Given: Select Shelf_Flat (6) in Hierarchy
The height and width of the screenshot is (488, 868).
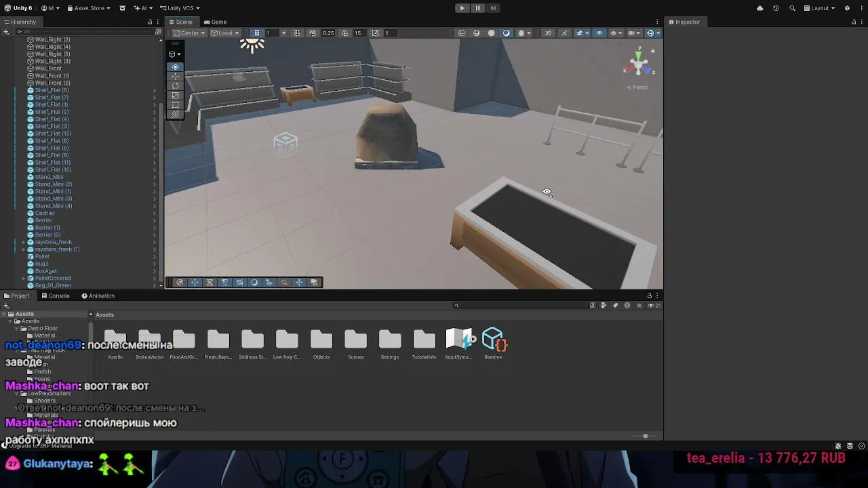Looking at the screenshot, I should tap(52, 90).
